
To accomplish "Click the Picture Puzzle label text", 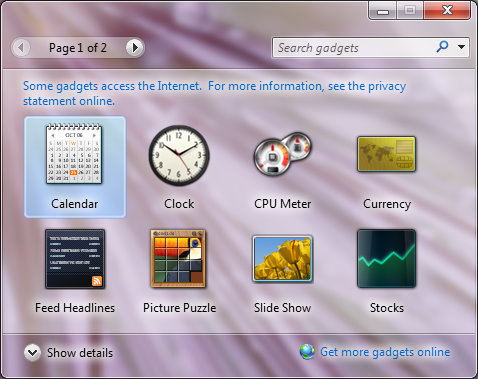I will coord(179,308).
